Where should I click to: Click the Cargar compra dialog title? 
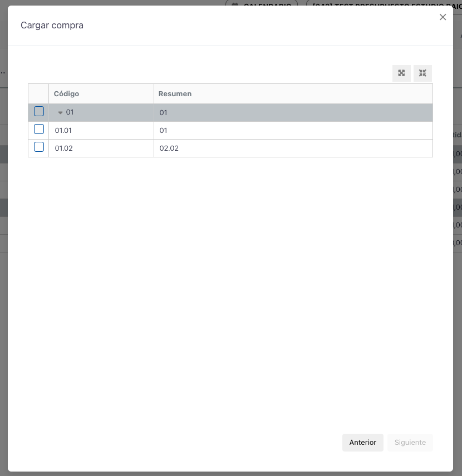(52, 26)
